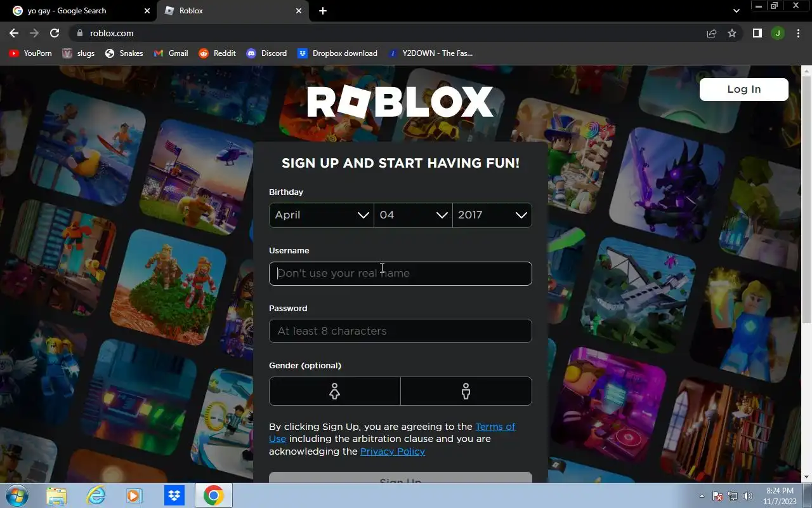The width and height of the screenshot is (812, 508).
Task: Go back using the browser back arrow
Action: pos(14,33)
